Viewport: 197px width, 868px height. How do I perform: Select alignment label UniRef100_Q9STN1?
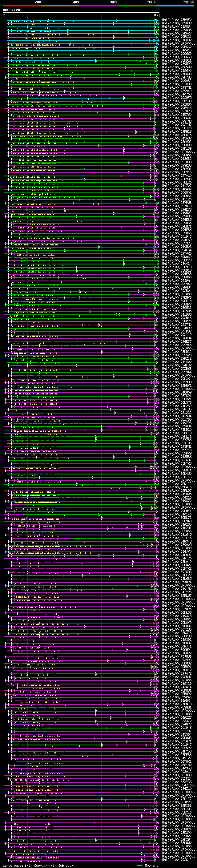coord(177,88)
